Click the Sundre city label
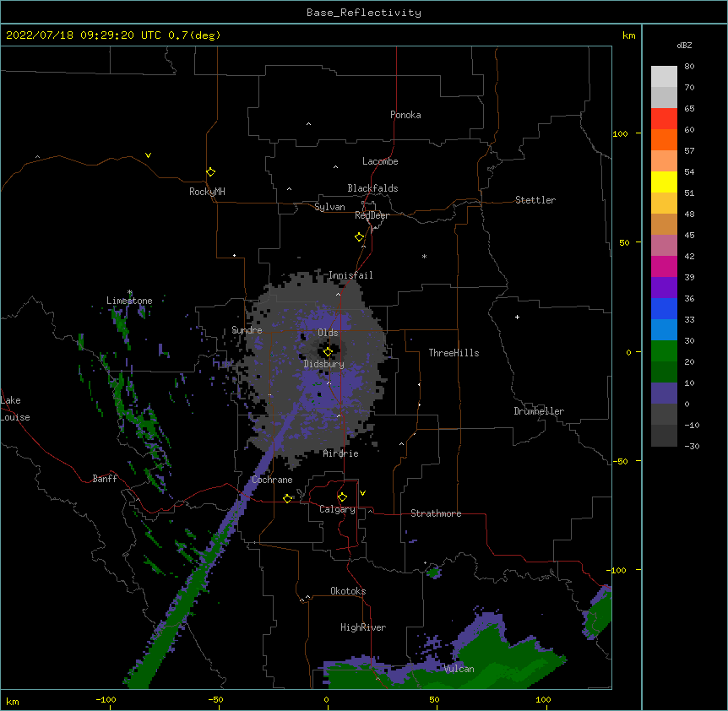728x711 pixels. tap(247, 330)
